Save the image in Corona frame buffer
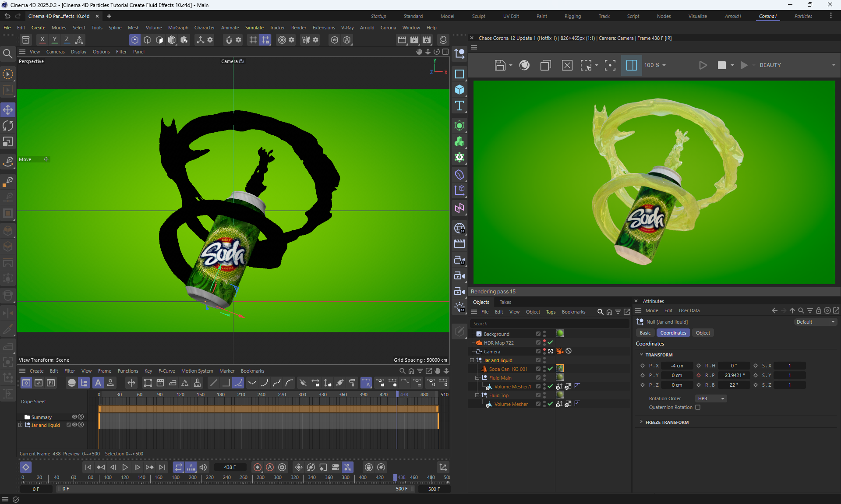The width and height of the screenshot is (841, 504). coord(500,65)
